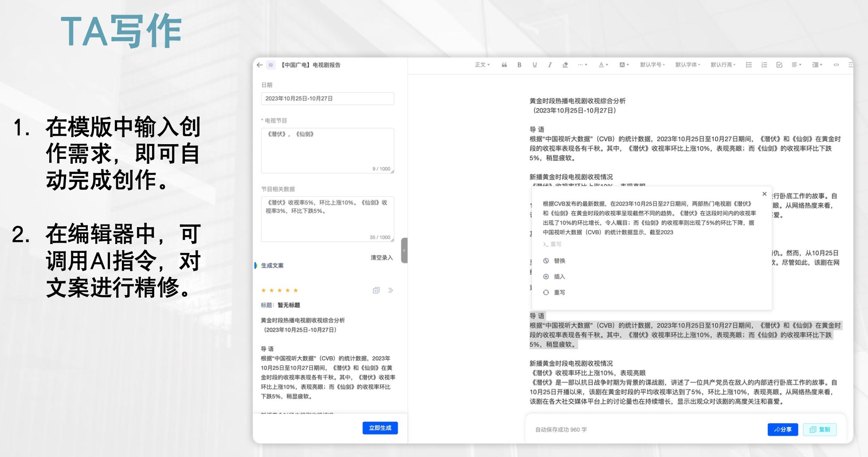Open the indent options dropdown
This screenshot has height=457, width=868.
pos(817,65)
